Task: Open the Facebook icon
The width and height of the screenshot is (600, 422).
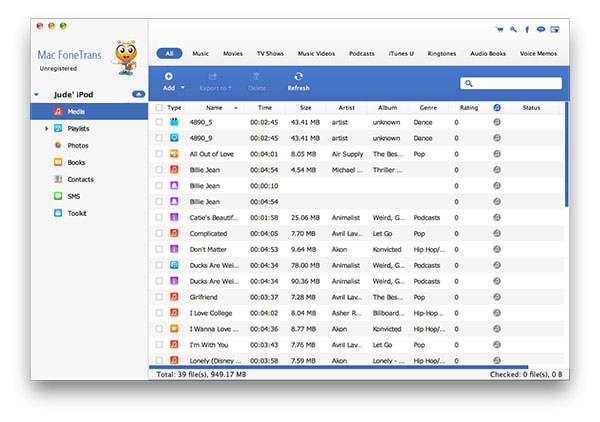Action: (527, 29)
